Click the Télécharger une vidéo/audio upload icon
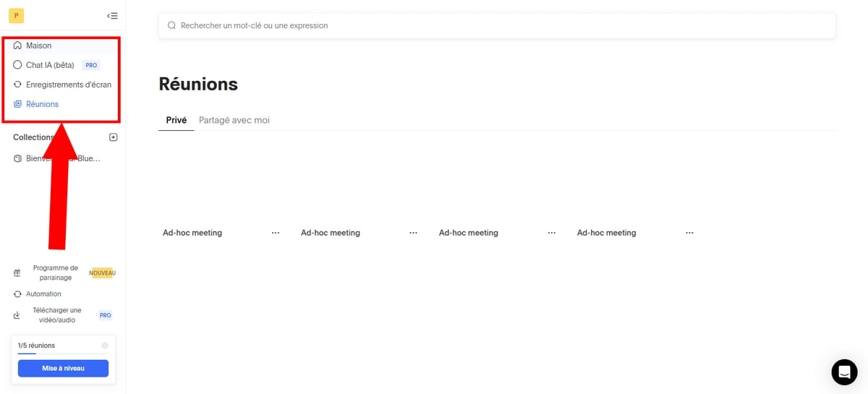 [x=17, y=315]
